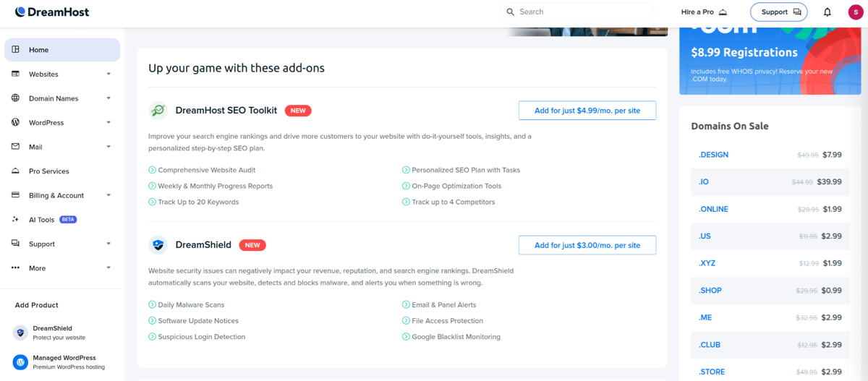Expand the Websites menu arrow
Image resolution: width=868 pixels, height=381 pixels.
pos(109,74)
